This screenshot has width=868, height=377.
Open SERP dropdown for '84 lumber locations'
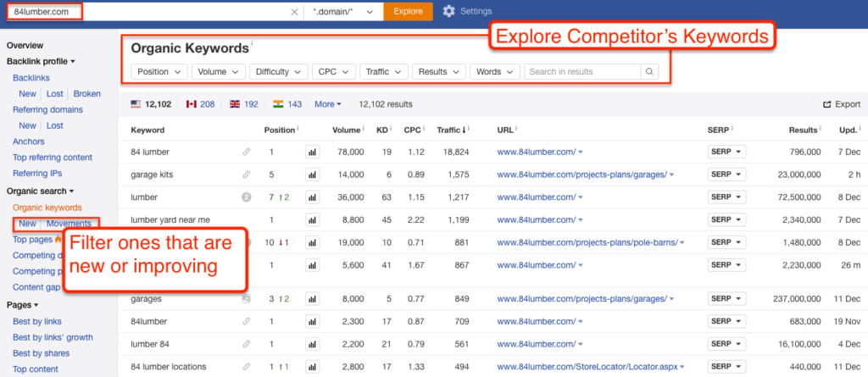[x=726, y=367]
